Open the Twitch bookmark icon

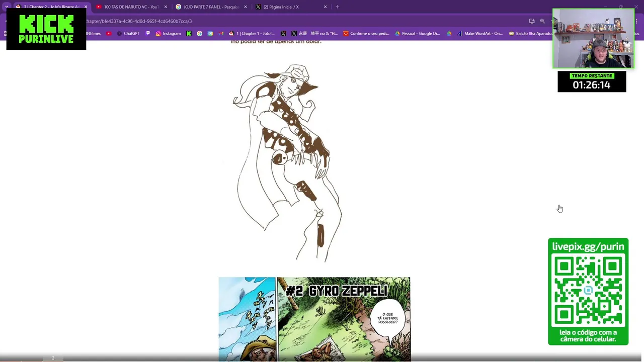tap(148, 34)
